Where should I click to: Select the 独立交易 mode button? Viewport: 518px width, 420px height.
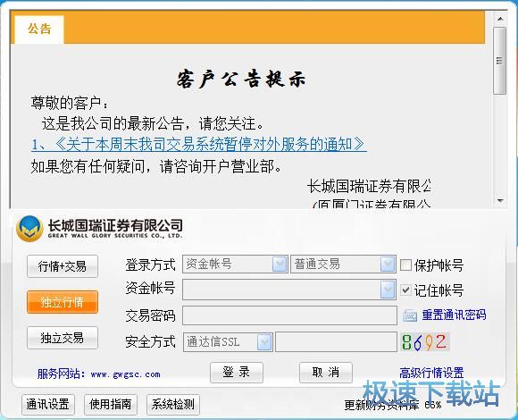[x=63, y=338]
